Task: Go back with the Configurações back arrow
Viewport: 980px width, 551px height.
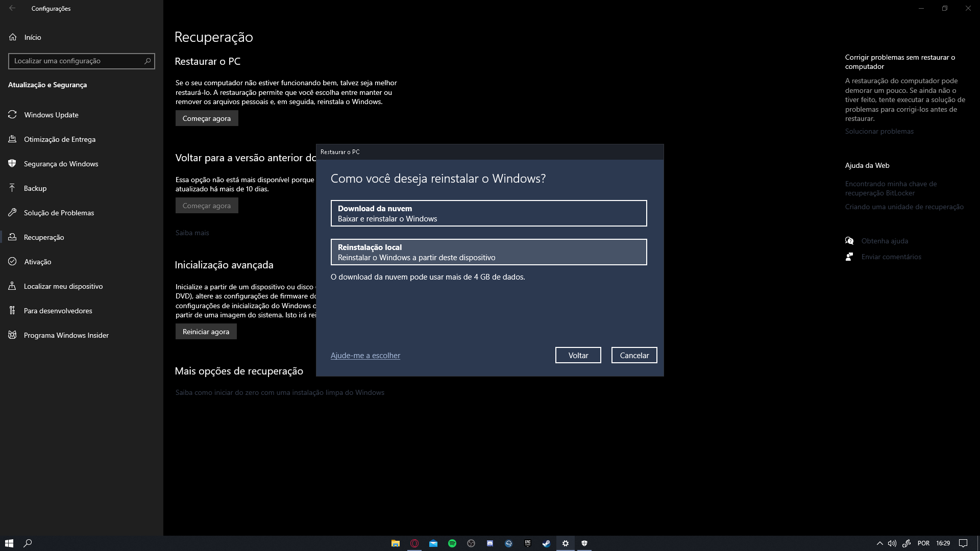Action: pos(12,8)
